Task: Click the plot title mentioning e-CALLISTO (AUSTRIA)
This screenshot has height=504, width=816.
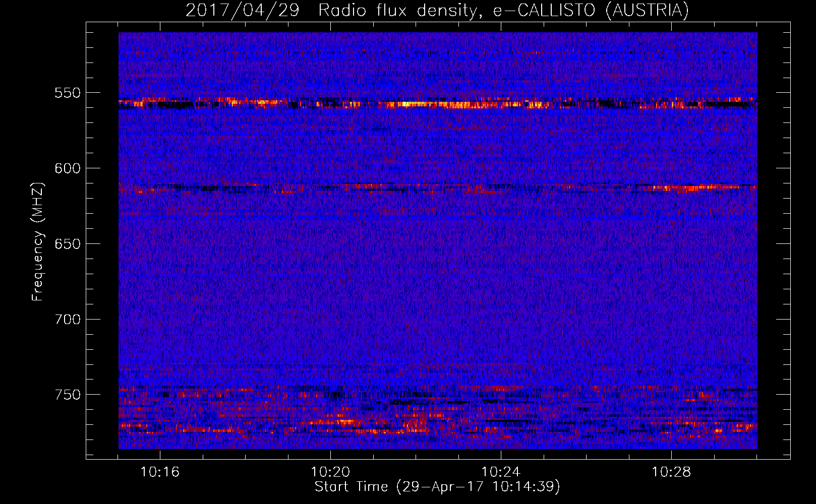Action: tap(437, 10)
